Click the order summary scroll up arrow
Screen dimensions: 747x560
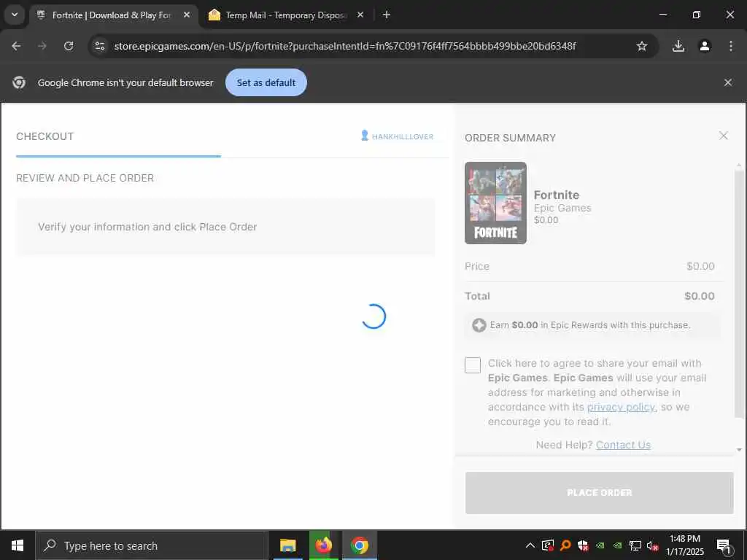pos(739,166)
